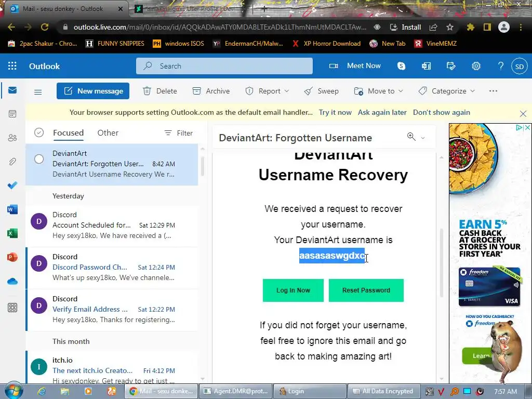Click the New message button
Screen dimensions: 532x399
(x=93, y=91)
